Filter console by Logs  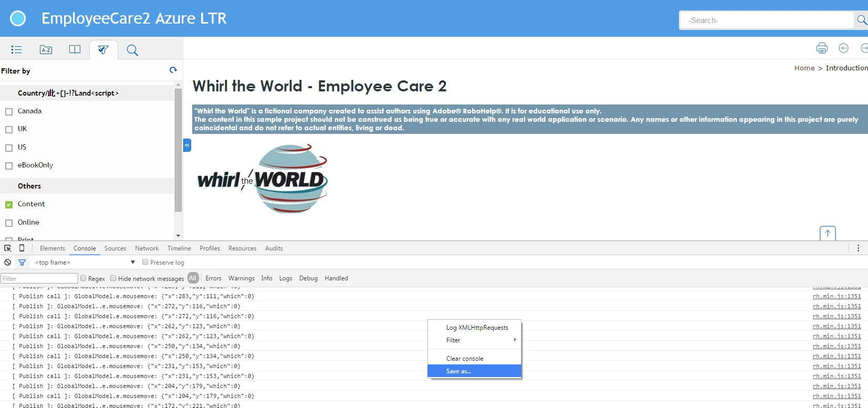[x=286, y=278]
